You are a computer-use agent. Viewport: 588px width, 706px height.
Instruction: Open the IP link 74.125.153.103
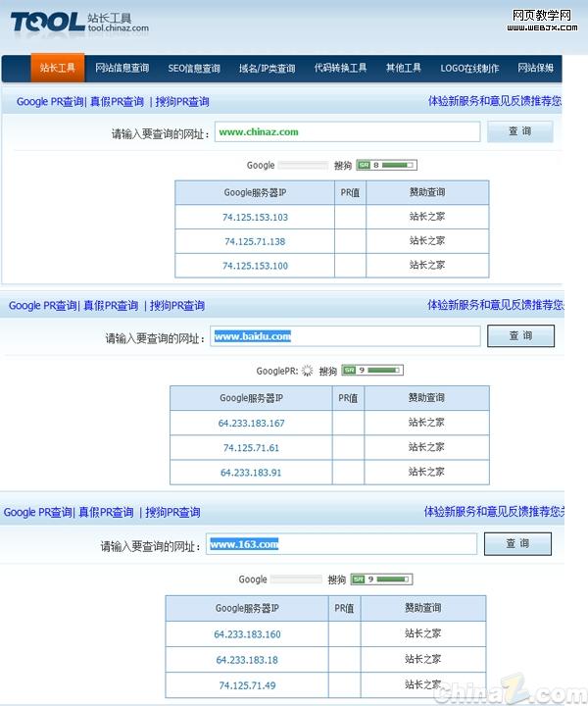[255, 217]
